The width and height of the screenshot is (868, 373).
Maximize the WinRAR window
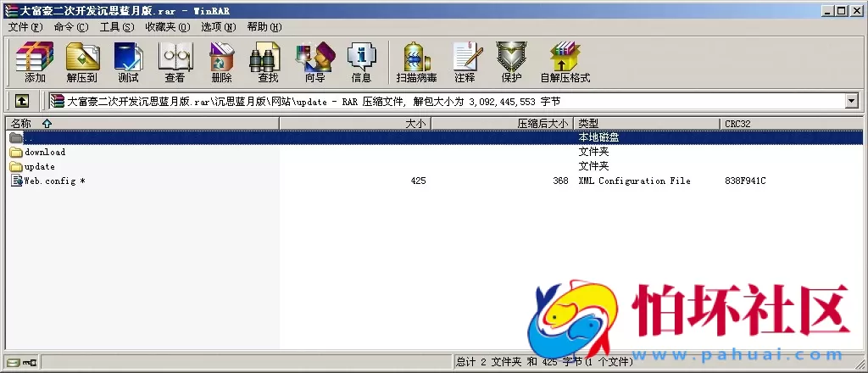(x=841, y=10)
